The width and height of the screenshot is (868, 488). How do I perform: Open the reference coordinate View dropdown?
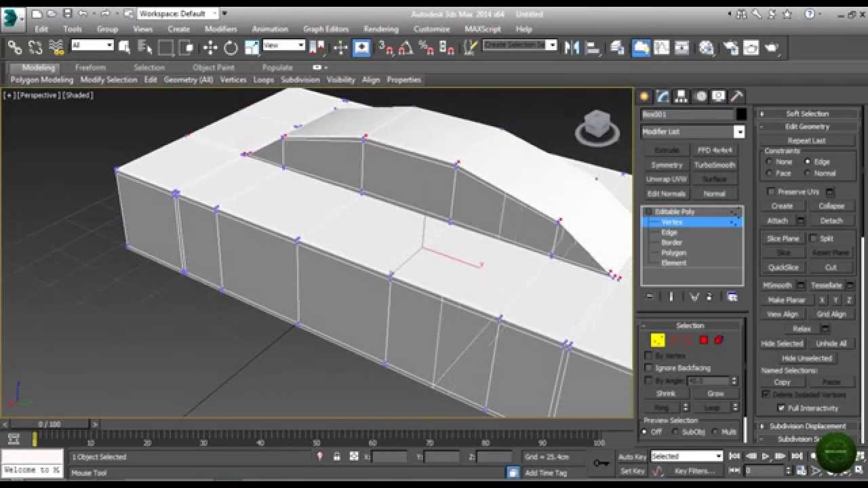click(x=283, y=45)
